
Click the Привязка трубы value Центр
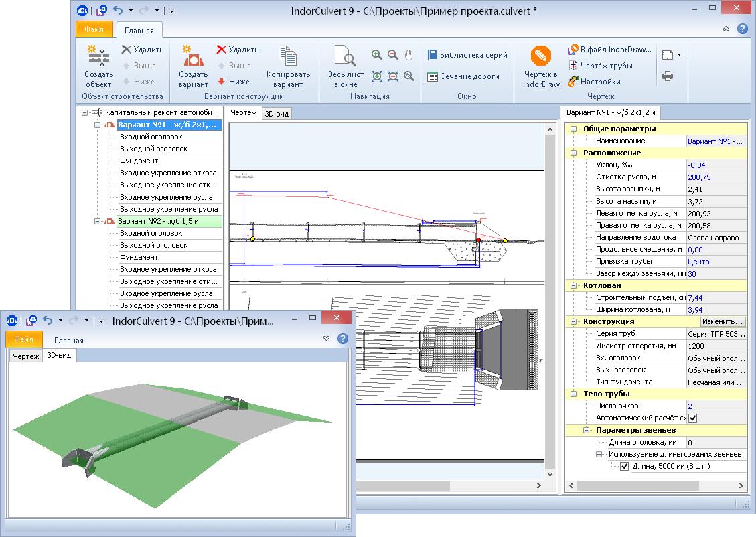[716, 261]
